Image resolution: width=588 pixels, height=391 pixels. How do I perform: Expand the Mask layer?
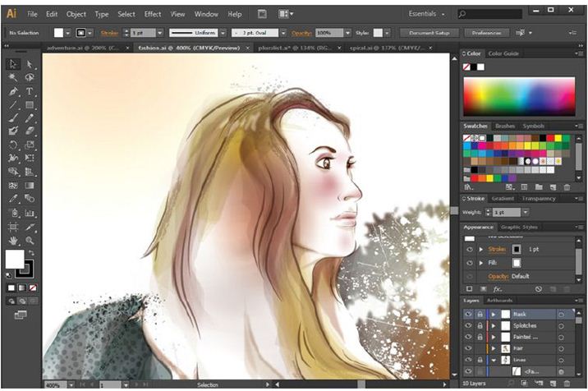[494, 314]
